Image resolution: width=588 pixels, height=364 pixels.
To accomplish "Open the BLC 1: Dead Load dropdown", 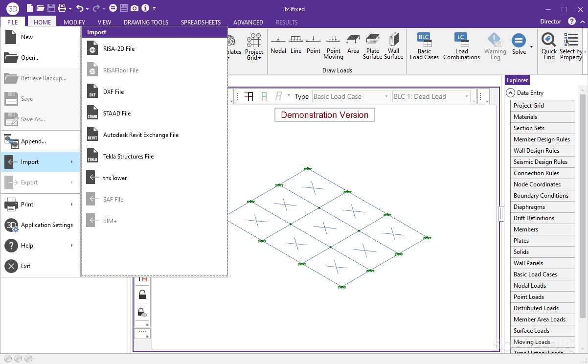I will (x=431, y=96).
